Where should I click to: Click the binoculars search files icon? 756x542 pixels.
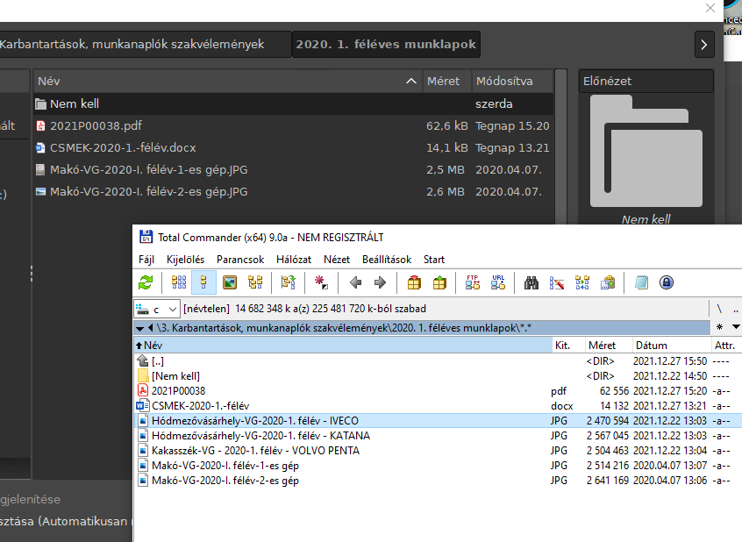tap(531, 282)
